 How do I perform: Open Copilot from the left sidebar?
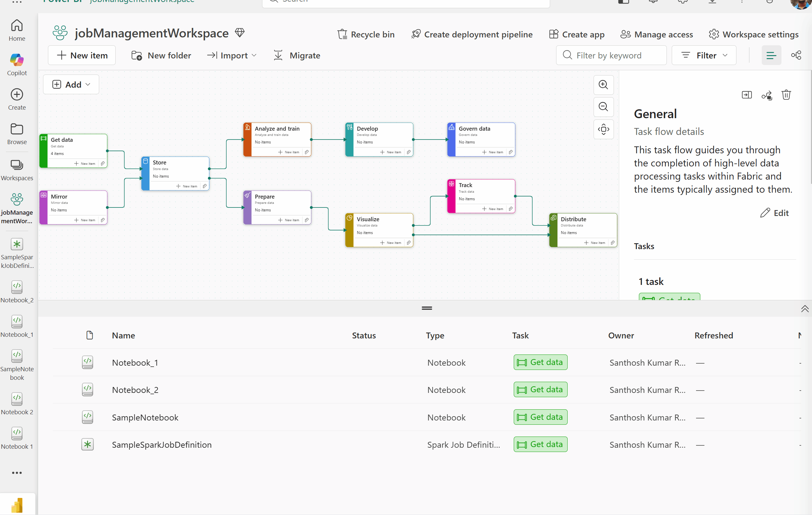(x=16, y=63)
